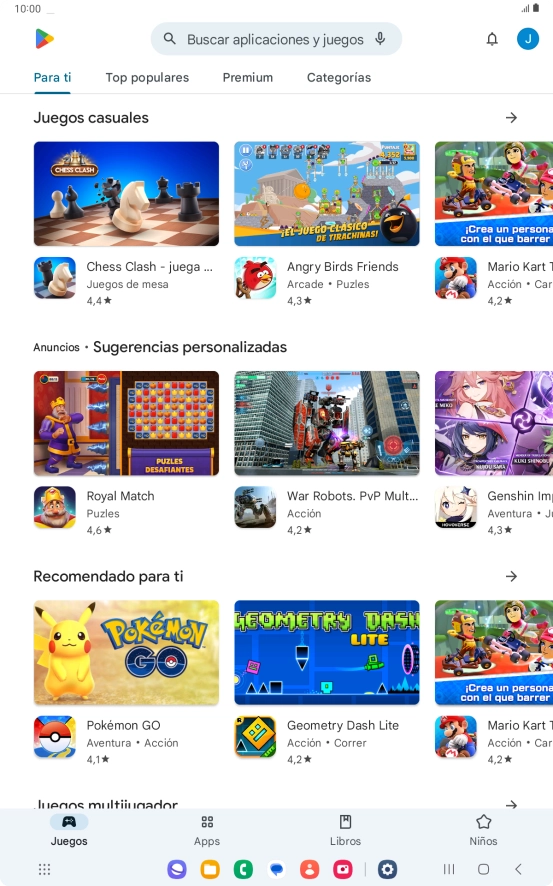Open the Royal Match app icon
553x886 pixels.
[55, 507]
